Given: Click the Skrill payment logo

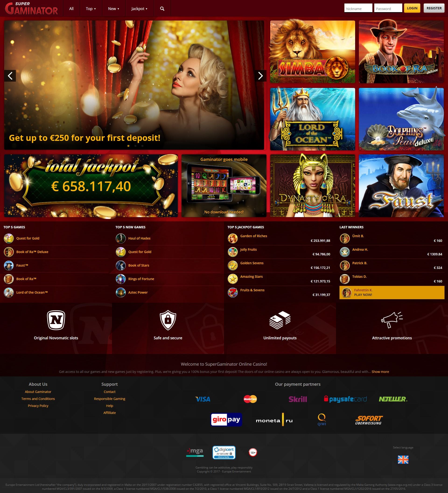Looking at the screenshot, I should (x=298, y=399).
